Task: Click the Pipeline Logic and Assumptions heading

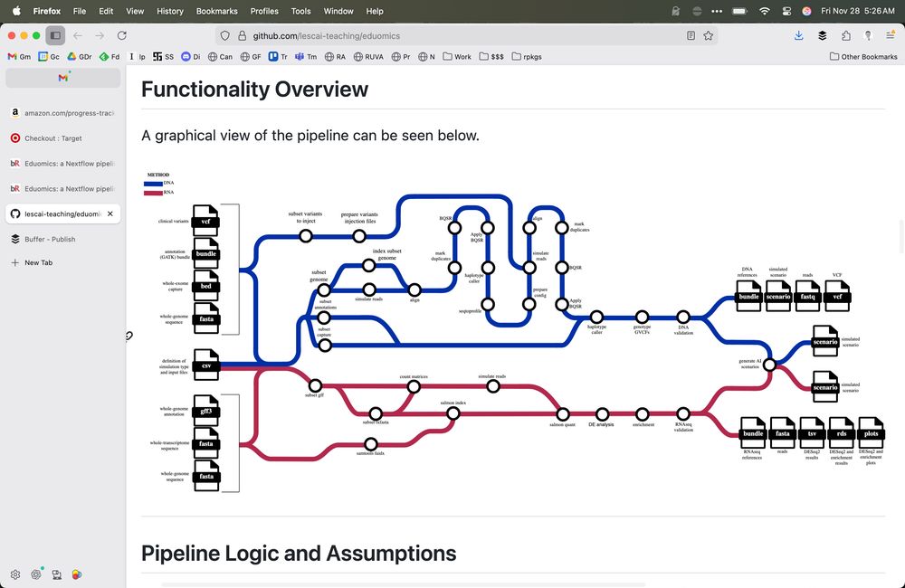Action: 299,554
